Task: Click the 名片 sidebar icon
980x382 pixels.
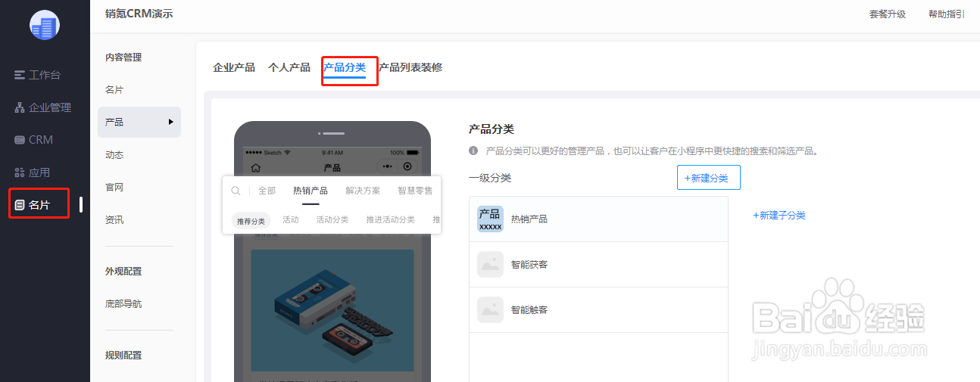Action: 20,205
